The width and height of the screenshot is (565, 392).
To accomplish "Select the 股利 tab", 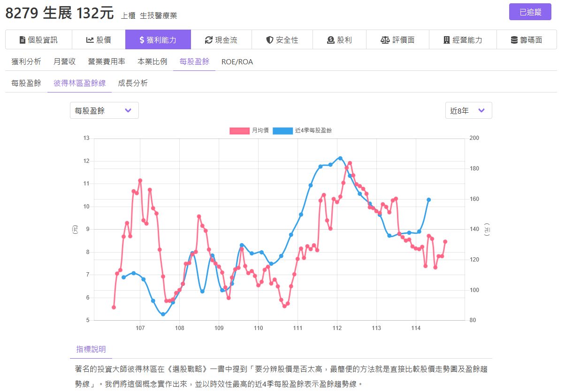I will pos(339,40).
